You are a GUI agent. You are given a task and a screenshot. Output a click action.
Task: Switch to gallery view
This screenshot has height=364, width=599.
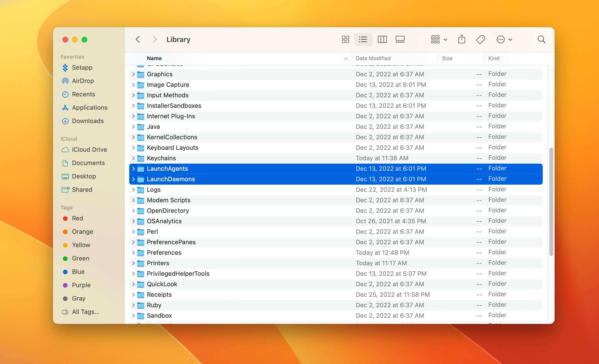pyautogui.click(x=400, y=39)
